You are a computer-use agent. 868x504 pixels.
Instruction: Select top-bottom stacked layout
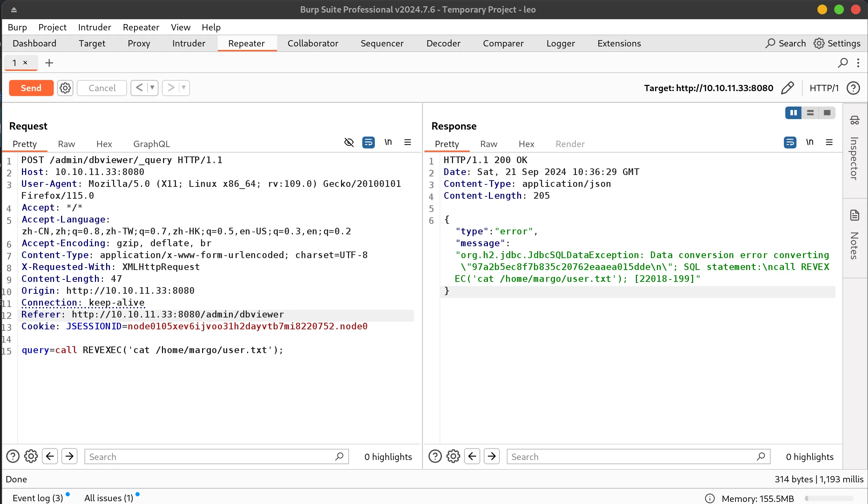pos(810,112)
